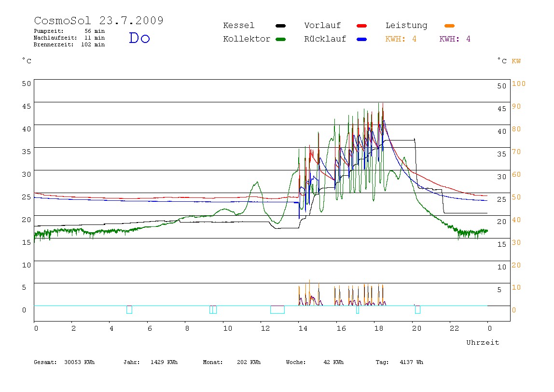Click the blue Rücklauf legend swatch
Screen dimensions: 554x392
tap(362, 39)
